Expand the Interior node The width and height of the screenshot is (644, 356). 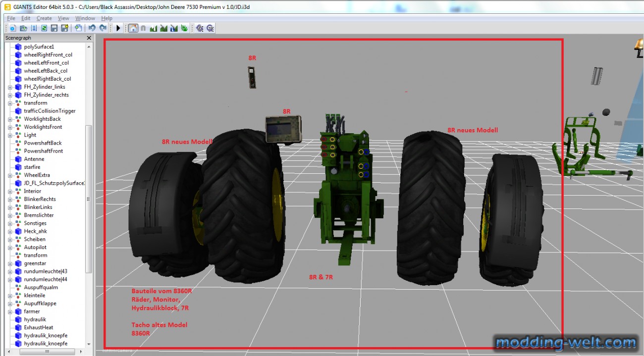10,191
